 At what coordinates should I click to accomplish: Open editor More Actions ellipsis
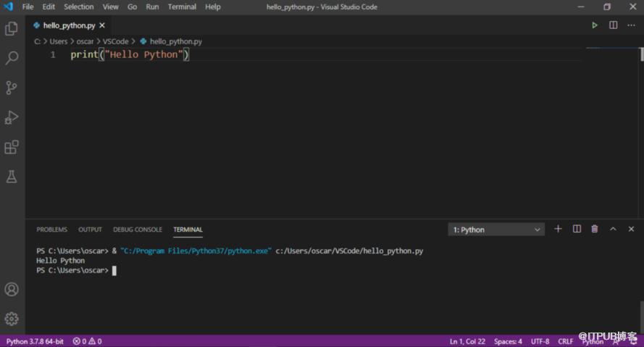[x=631, y=25]
